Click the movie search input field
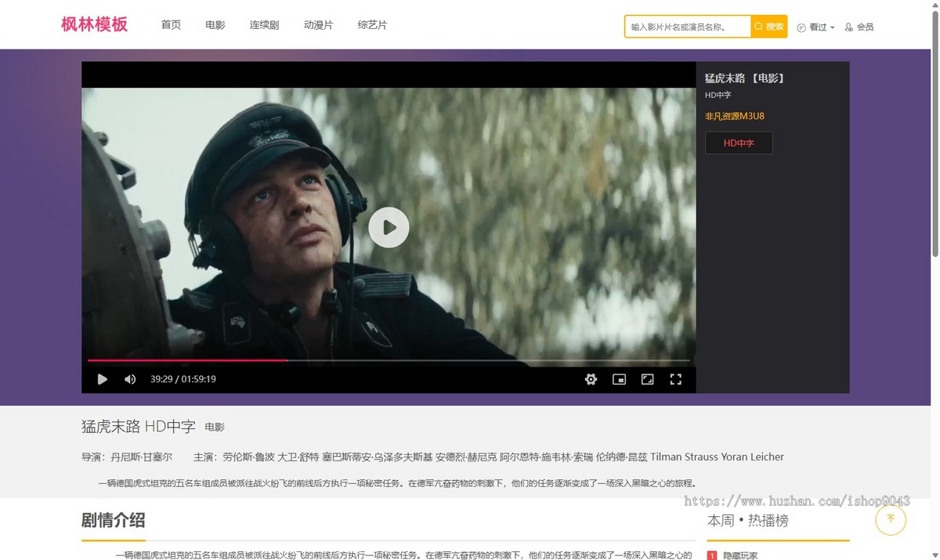The image size is (940, 560). tap(688, 27)
